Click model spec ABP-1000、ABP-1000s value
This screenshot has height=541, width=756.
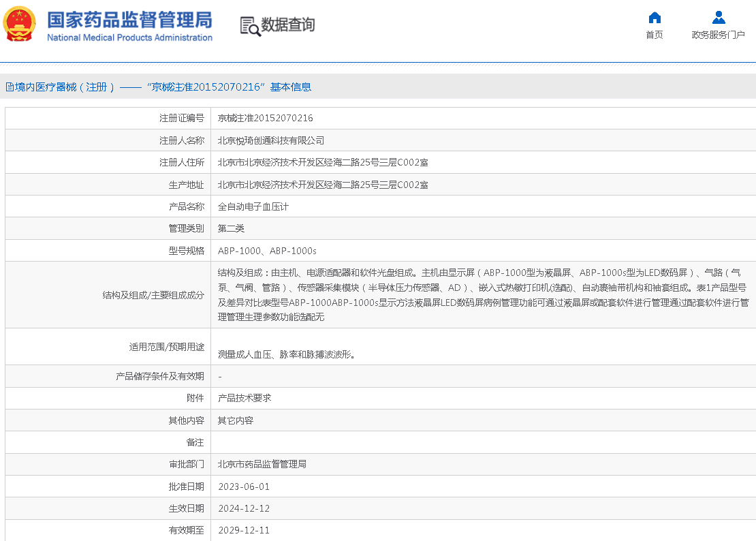pyautogui.click(x=267, y=251)
